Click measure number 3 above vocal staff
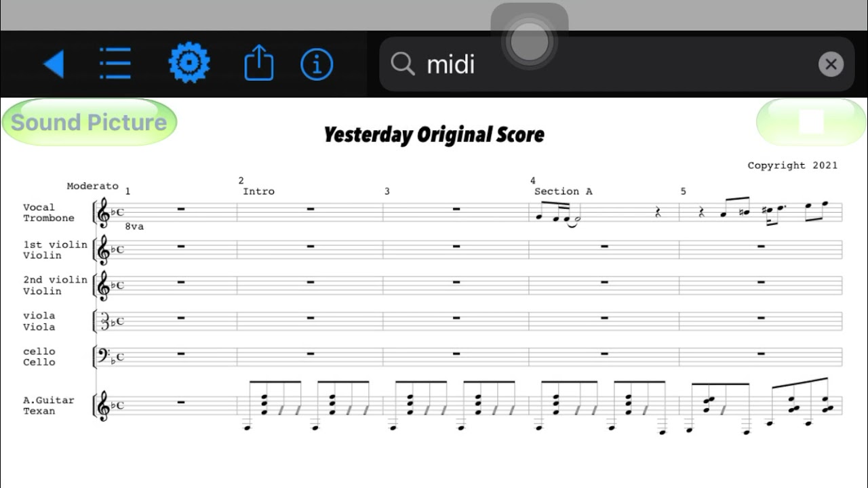The image size is (868, 488). 387,191
